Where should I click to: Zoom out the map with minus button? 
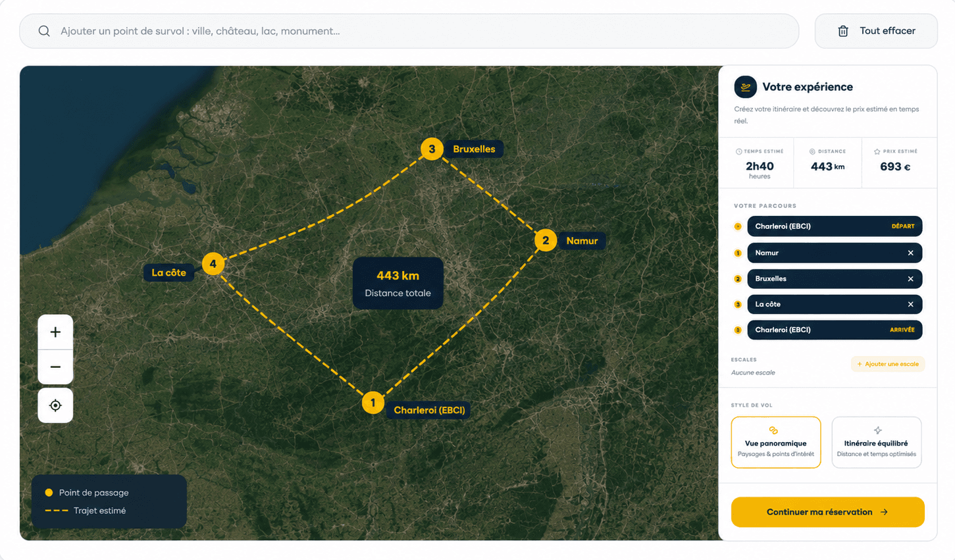55,367
